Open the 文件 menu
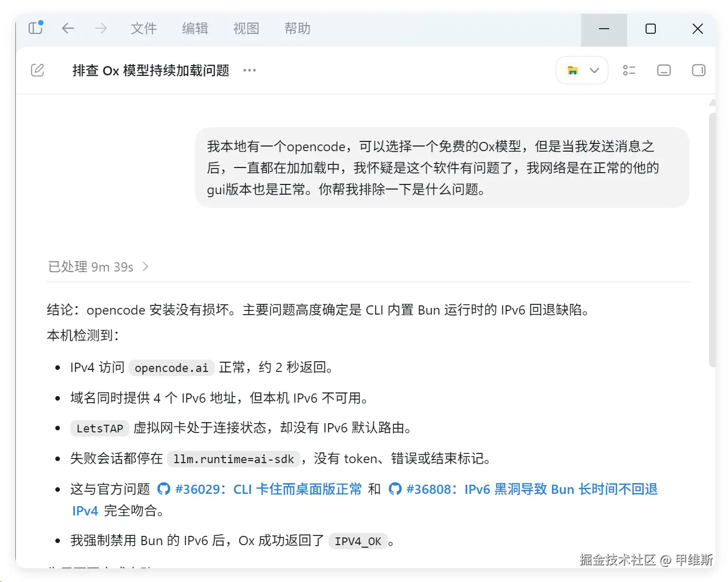This screenshot has width=728, height=582. pos(144,28)
